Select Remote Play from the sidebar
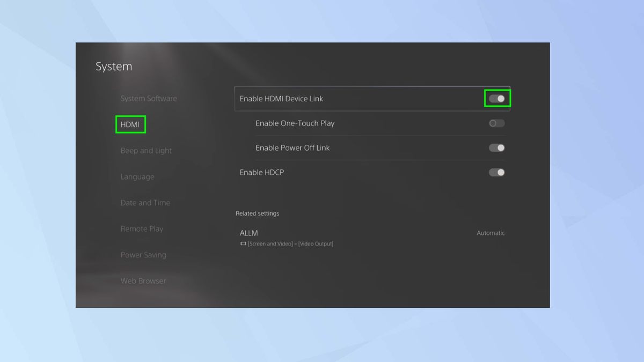Viewport: 644px width, 362px height. 142,228
